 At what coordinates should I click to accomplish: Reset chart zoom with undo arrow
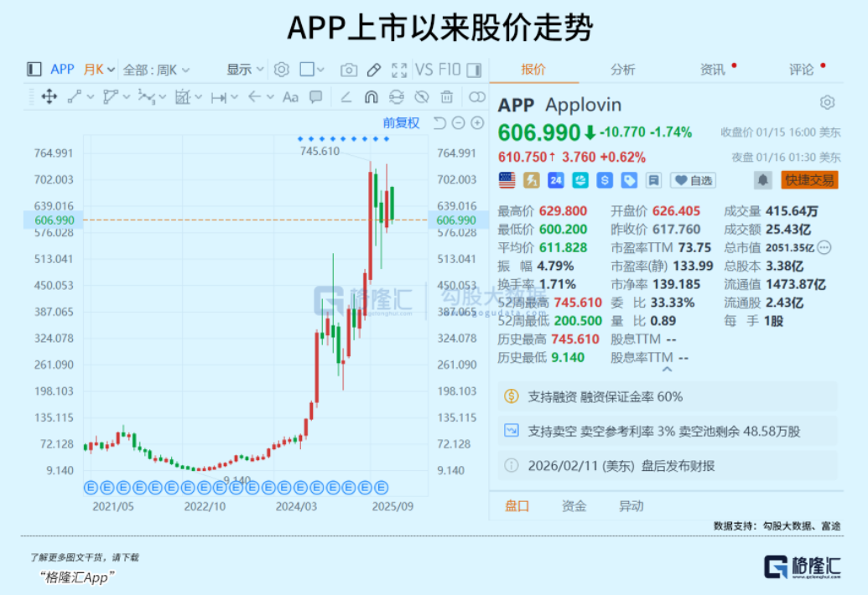439,122
